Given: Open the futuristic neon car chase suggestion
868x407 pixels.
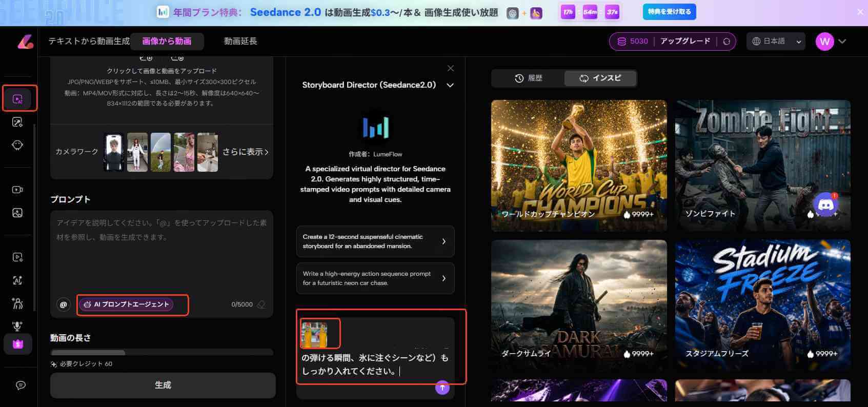Looking at the screenshot, I should coord(375,278).
